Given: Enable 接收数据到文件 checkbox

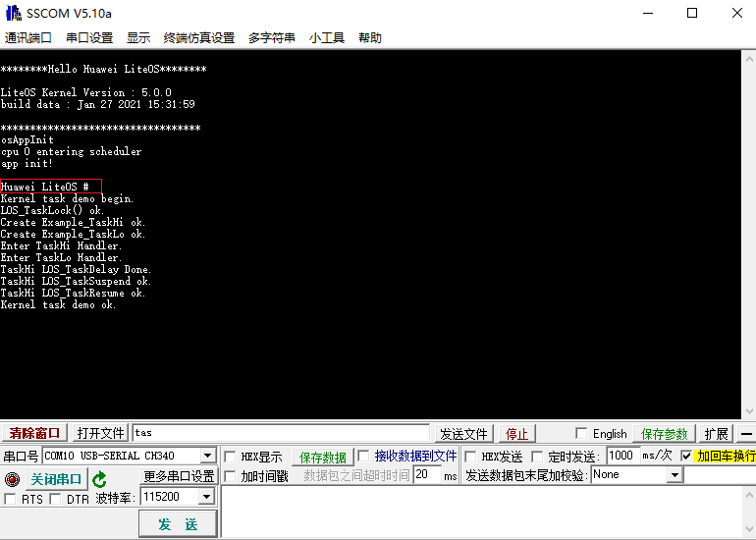Looking at the screenshot, I should click(363, 457).
